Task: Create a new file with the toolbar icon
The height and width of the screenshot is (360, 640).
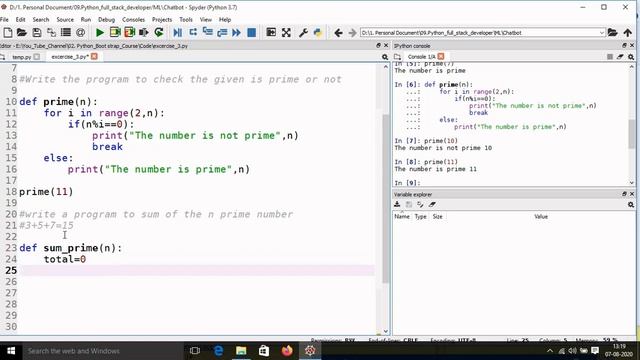Action: coord(7,32)
